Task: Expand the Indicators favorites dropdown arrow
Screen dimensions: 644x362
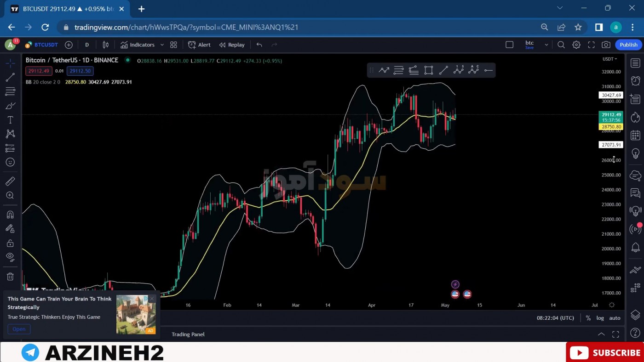Action: click(162, 45)
